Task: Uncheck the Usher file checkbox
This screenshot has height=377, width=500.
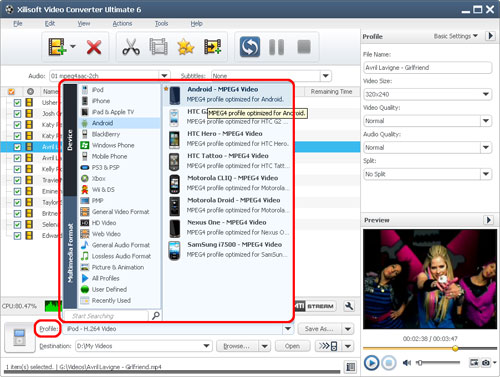Action: [17, 103]
